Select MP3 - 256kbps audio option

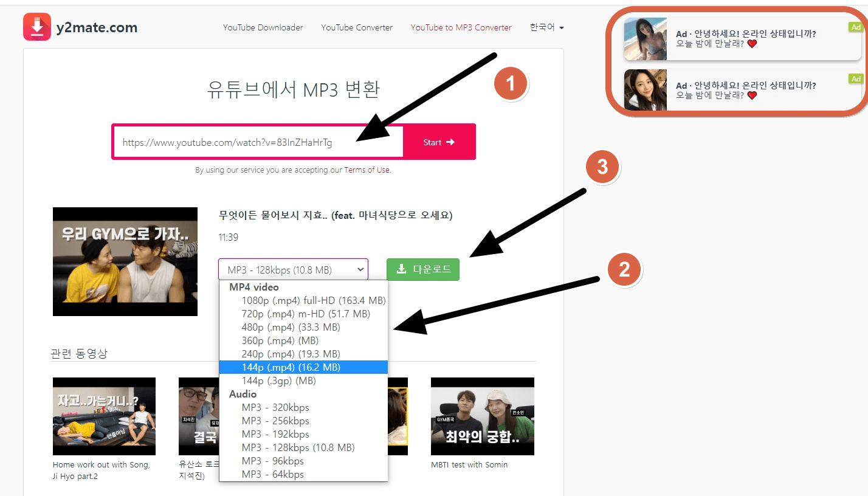click(303, 421)
